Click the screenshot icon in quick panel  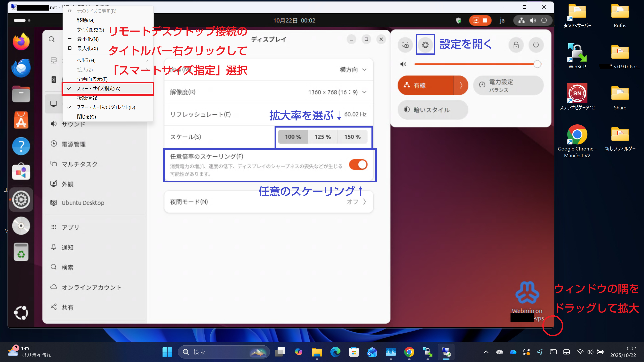click(405, 45)
